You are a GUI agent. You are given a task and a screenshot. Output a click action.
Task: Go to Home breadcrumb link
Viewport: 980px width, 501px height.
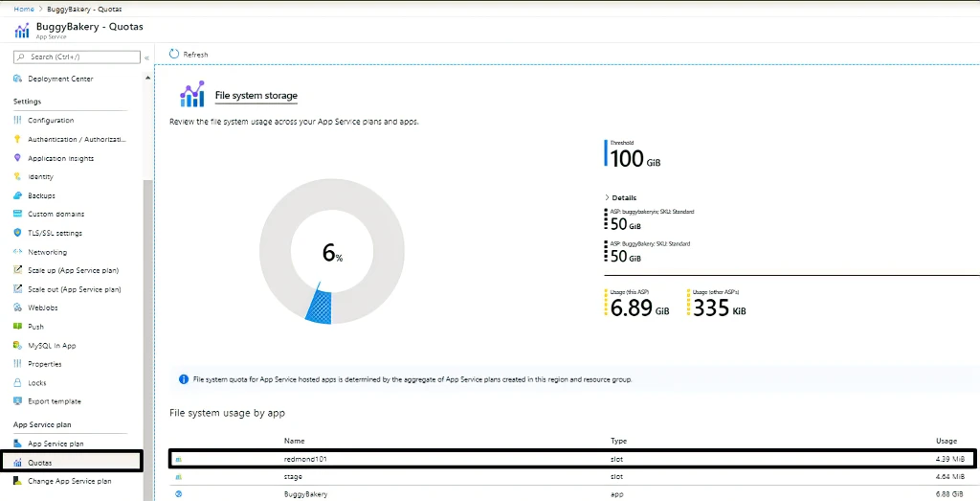pos(24,9)
